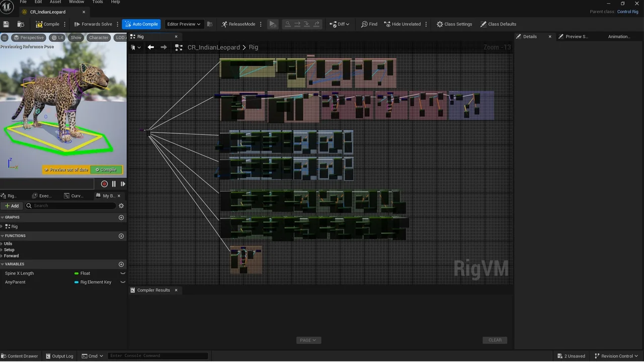The image size is (644, 362).
Task: Open Class Settings
Action: pyautogui.click(x=454, y=24)
